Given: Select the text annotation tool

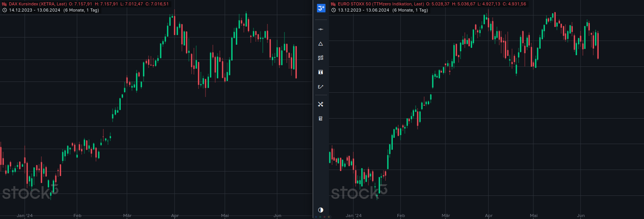Looking at the screenshot, I should click(320, 72).
